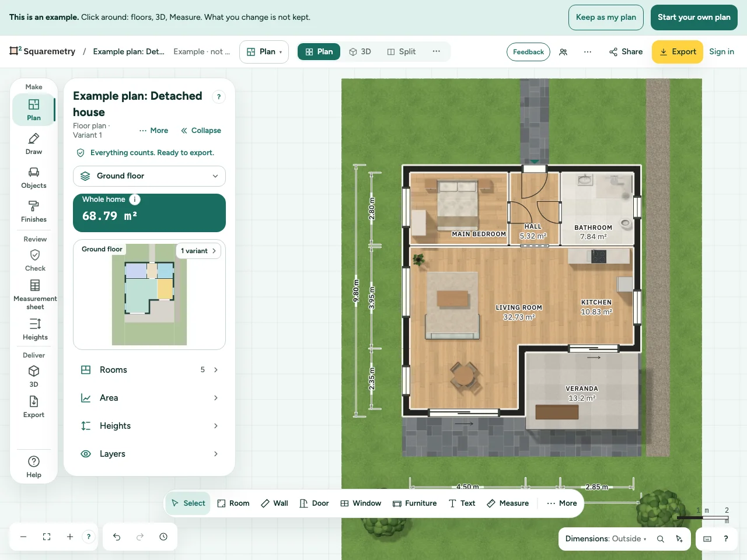The width and height of the screenshot is (747, 560).
Task: Open the Measurement sheet
Action: tap(35, 295)
